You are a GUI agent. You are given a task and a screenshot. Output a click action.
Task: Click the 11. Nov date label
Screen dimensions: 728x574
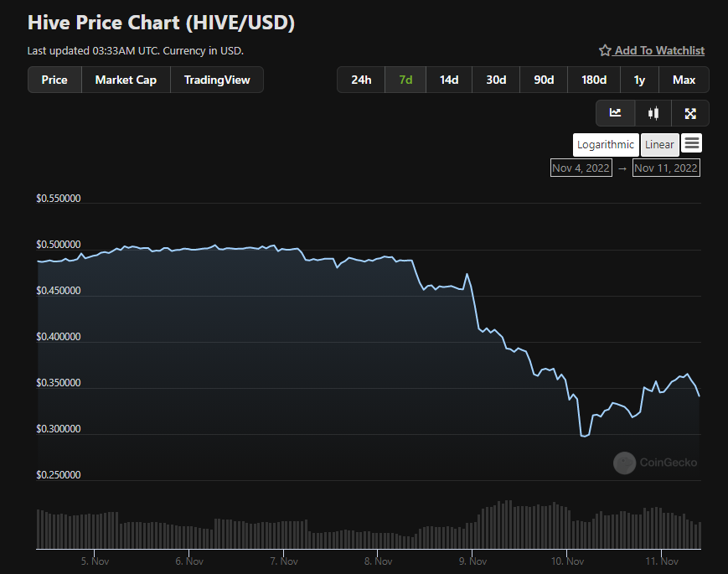[x=662, y=561]
